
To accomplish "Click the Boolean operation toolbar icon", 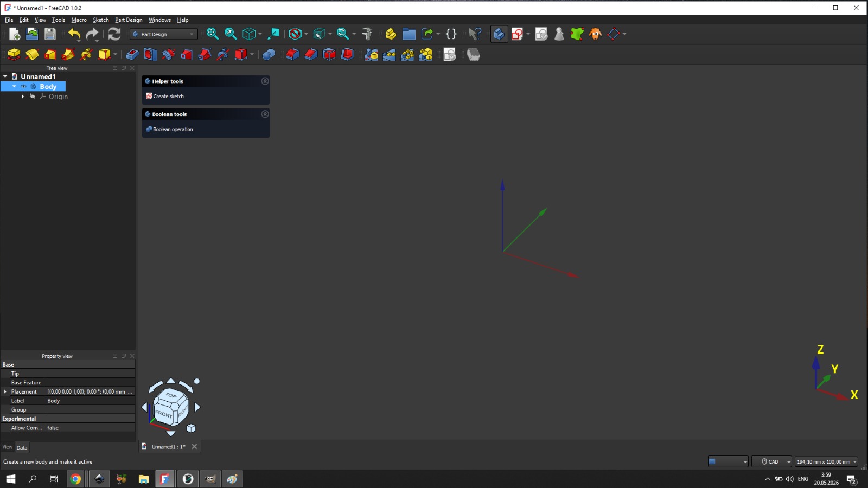I will coord(269,54).
